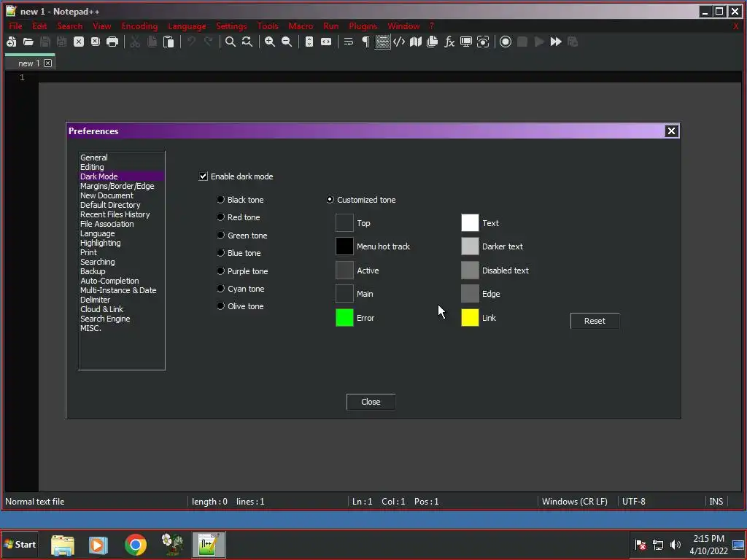This screenshot has height=560, width=747.
Task: Click the Open file folder icon
Action: (28, 42)
